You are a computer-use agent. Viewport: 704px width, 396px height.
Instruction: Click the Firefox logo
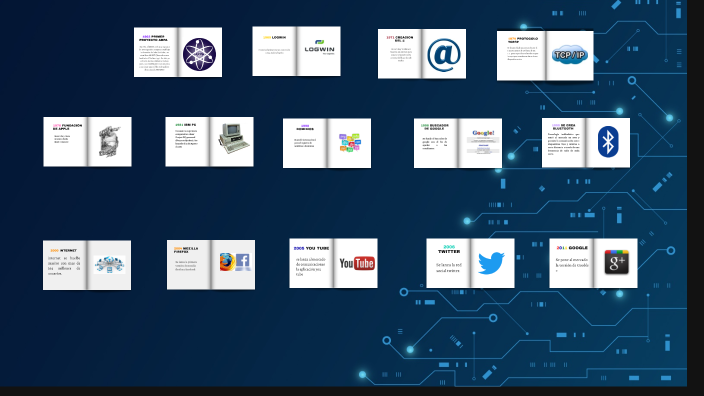point(227,262)
